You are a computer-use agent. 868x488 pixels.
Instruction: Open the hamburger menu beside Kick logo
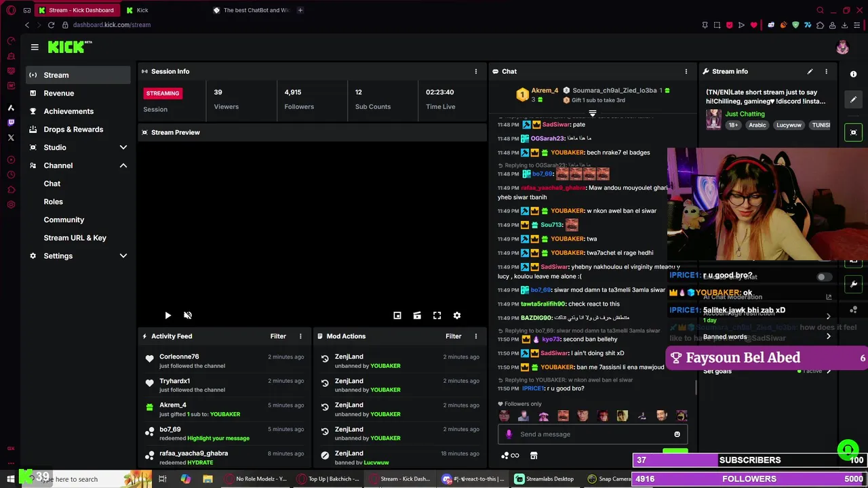(x=35, y=47)
